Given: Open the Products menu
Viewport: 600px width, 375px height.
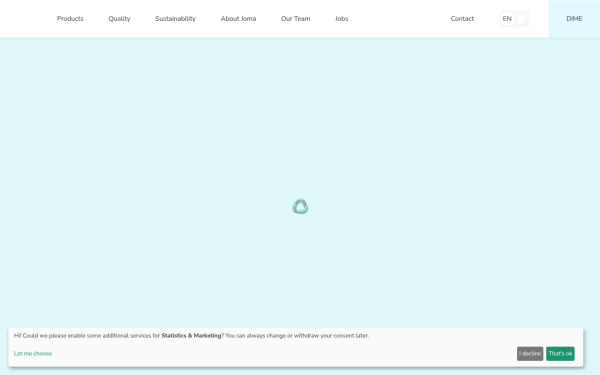Looking at the screenshot, I should point(70,19).
